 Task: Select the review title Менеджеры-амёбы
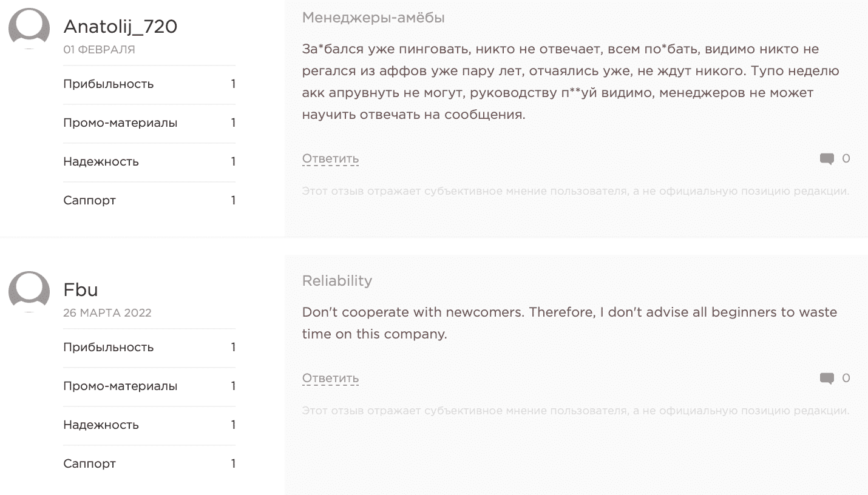(x=373, y=18)
